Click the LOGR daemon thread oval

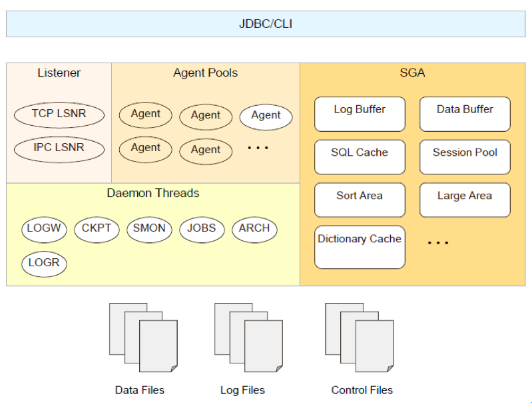[x=44, y=264]
